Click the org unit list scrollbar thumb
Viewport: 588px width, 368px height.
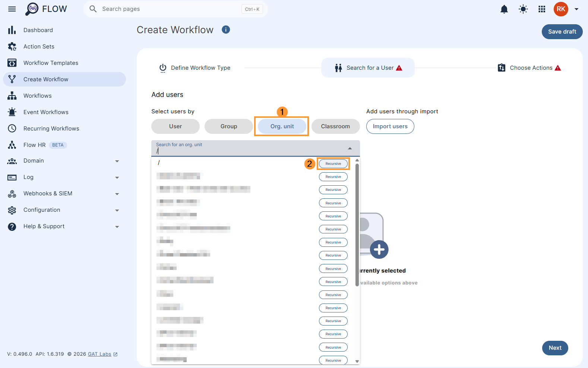click(357, 225)
